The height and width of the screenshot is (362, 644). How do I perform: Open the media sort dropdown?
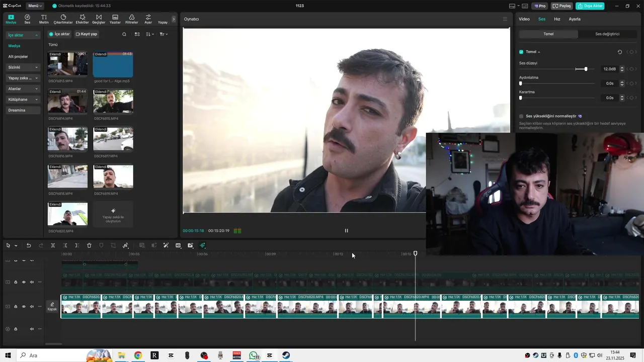click(x=150, y=34)
